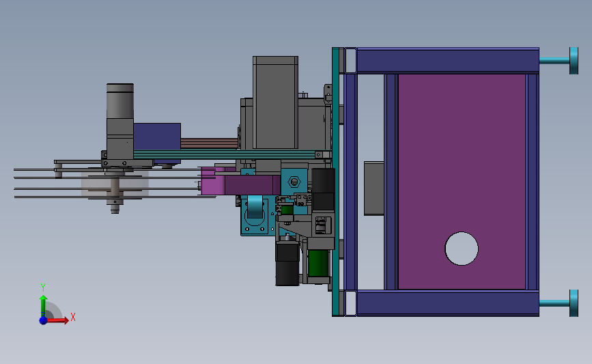The image size is (592, 364).
Task: Click the blue Z axis ball of triad
Action: coord(43,320)
